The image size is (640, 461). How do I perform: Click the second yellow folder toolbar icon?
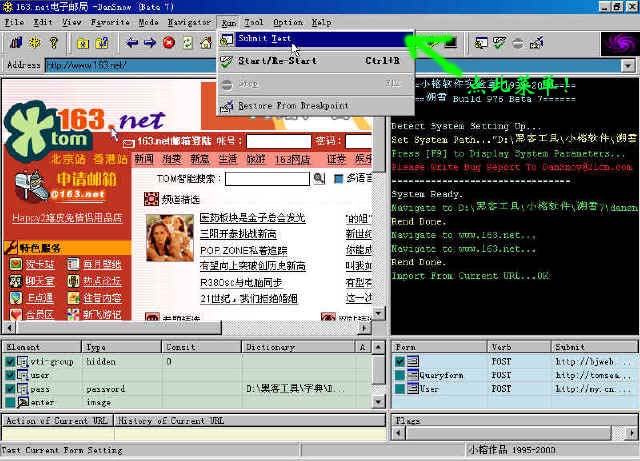click(102, 43)
